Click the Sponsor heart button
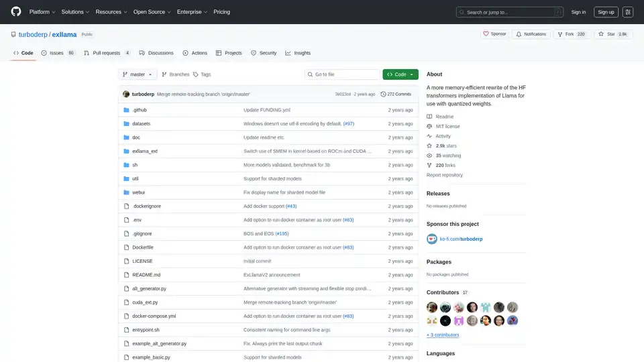 (x=495, y=34)
